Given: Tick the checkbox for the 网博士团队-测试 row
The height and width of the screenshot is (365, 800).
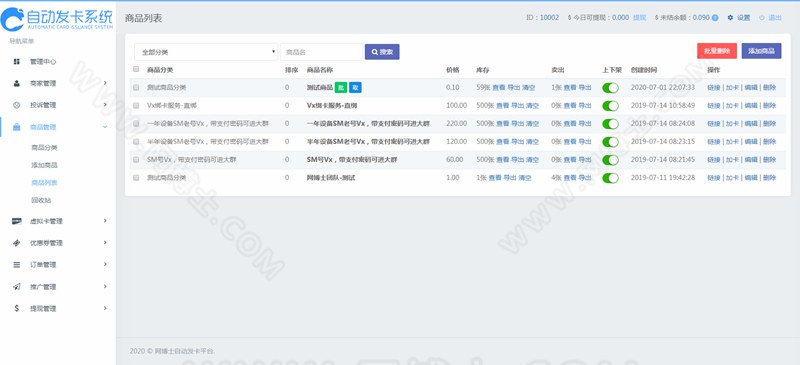Looking at the screenshot, I should tap(136, 178).
